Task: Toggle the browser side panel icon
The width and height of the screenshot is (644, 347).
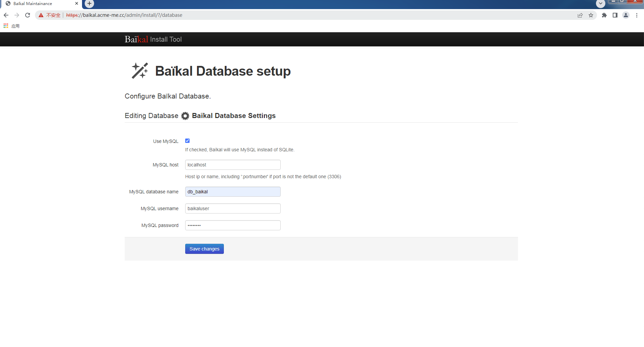Action: click(x=615, y=15)
